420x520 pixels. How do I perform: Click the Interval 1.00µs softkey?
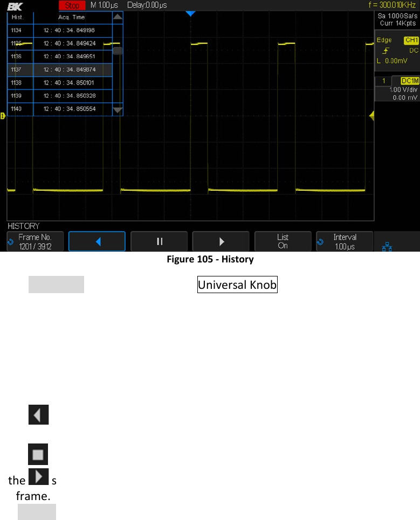[345, 242]
